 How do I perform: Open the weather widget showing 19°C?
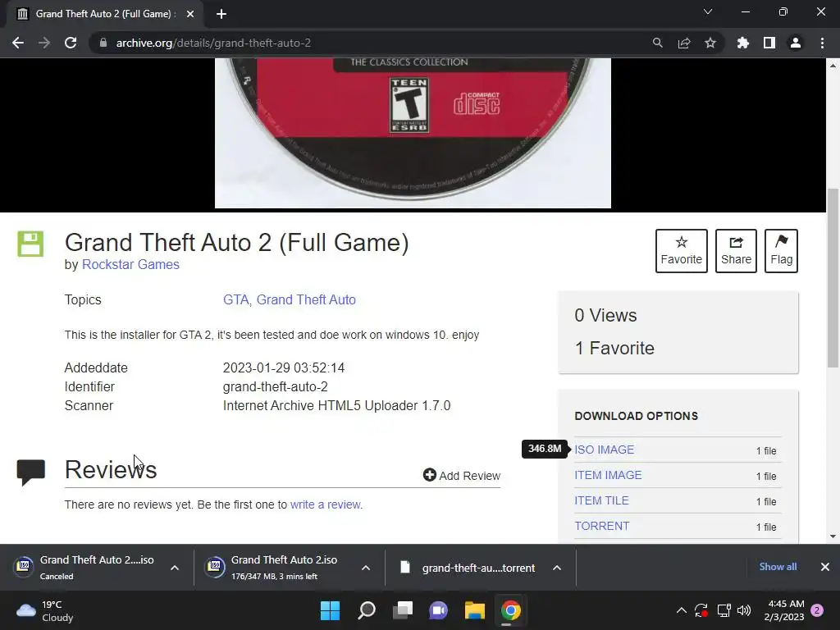click(45, 610)
